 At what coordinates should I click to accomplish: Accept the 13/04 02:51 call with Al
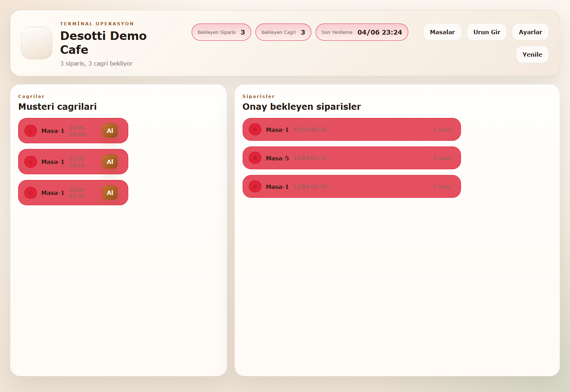110,193
